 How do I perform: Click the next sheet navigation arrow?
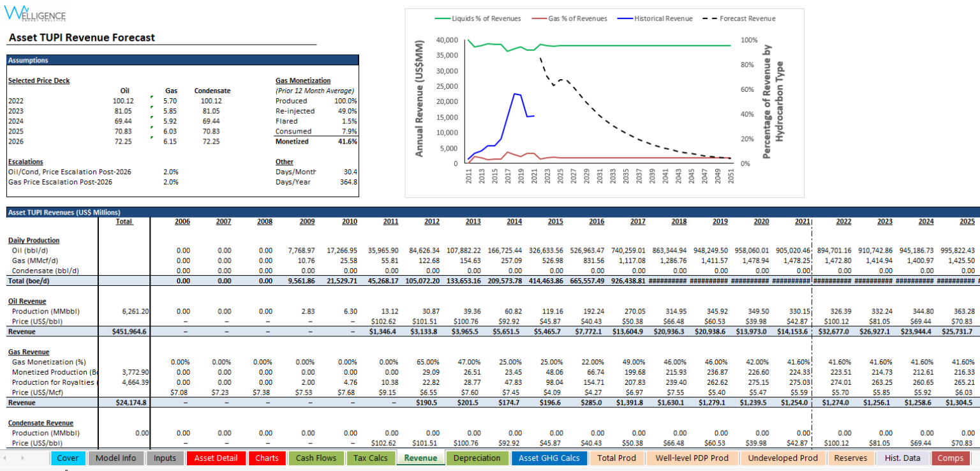tap(23, 458)
